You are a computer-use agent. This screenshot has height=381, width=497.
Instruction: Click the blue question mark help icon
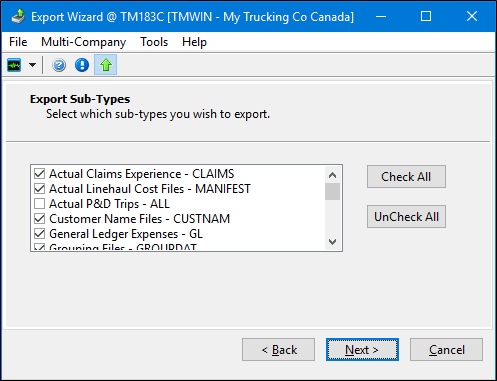pyautogui.click(x=59, y=65)
